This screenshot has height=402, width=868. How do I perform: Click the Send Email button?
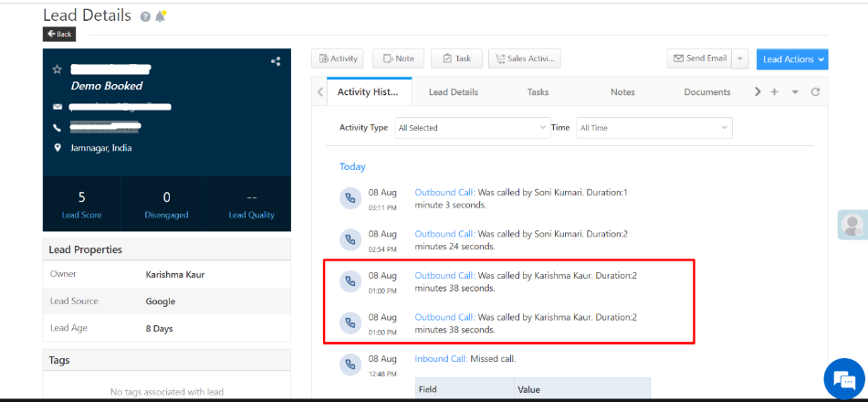(x=699, y=58)
